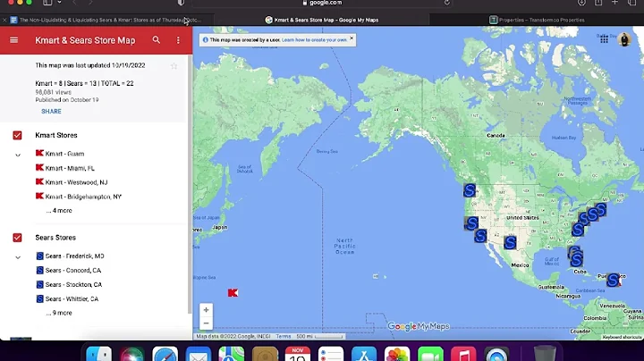Image resolution: width=644 pixels, height=361 pixels.
Task: Click the Sears marker near Puerto Rico
Action: tap(614, 280)
